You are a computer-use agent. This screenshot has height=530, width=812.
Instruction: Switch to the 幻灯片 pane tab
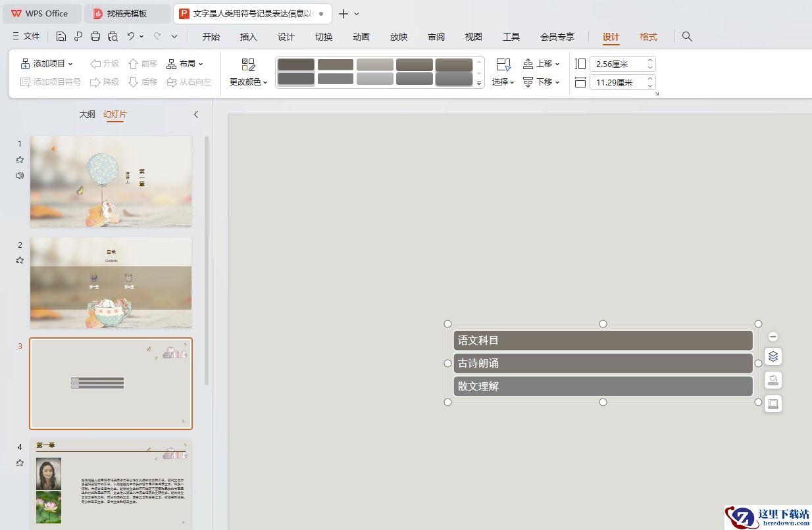coord(115,114)
